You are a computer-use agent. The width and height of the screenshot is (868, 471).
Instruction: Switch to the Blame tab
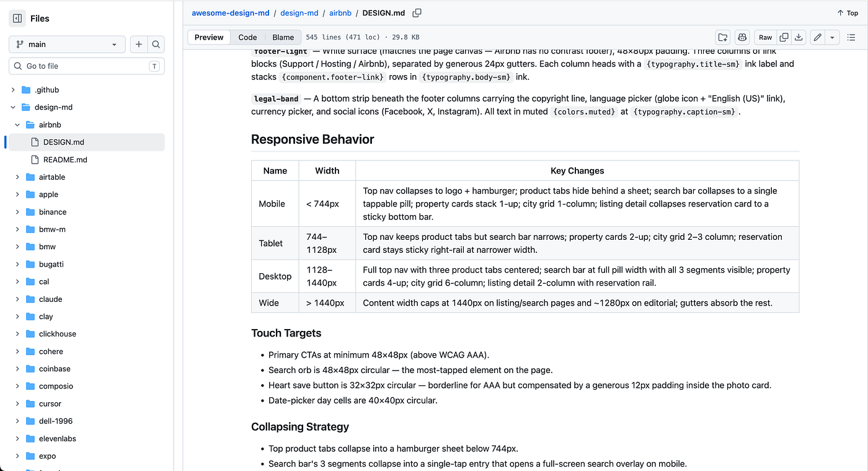[283, 37]
